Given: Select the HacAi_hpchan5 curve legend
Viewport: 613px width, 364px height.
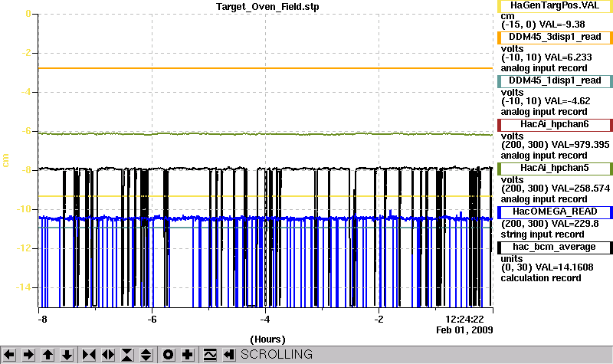Looking at the screenshot, I should pos(555,169).
